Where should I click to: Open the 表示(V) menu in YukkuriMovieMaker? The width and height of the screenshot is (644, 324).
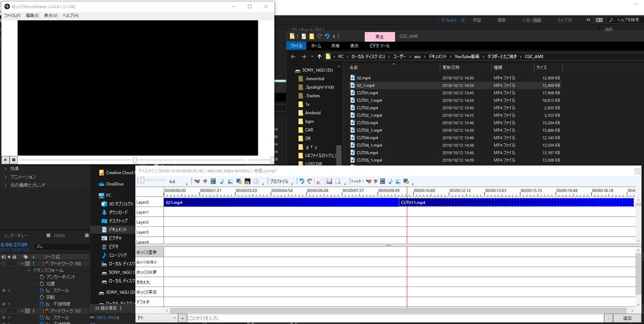(x=50, y=16)
